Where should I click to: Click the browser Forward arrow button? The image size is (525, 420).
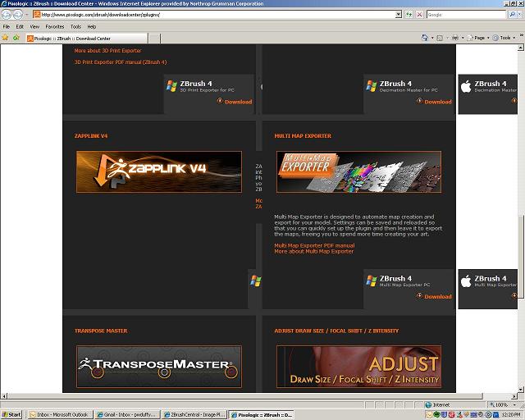[18, 15]
